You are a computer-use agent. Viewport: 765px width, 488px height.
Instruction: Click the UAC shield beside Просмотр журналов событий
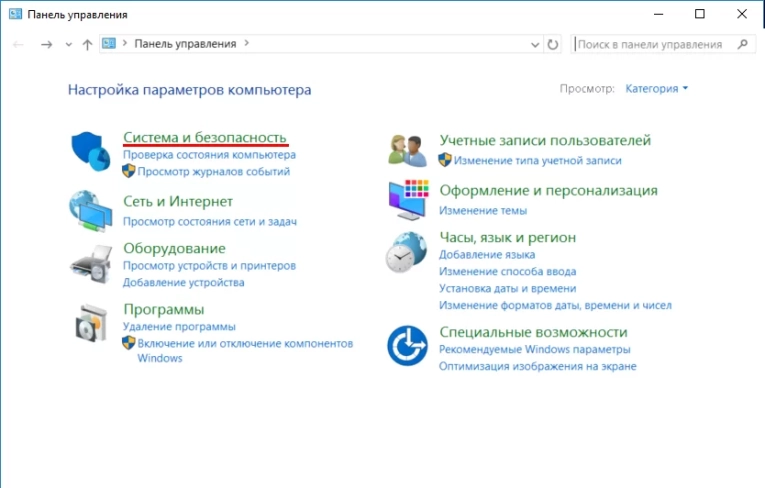129,171
